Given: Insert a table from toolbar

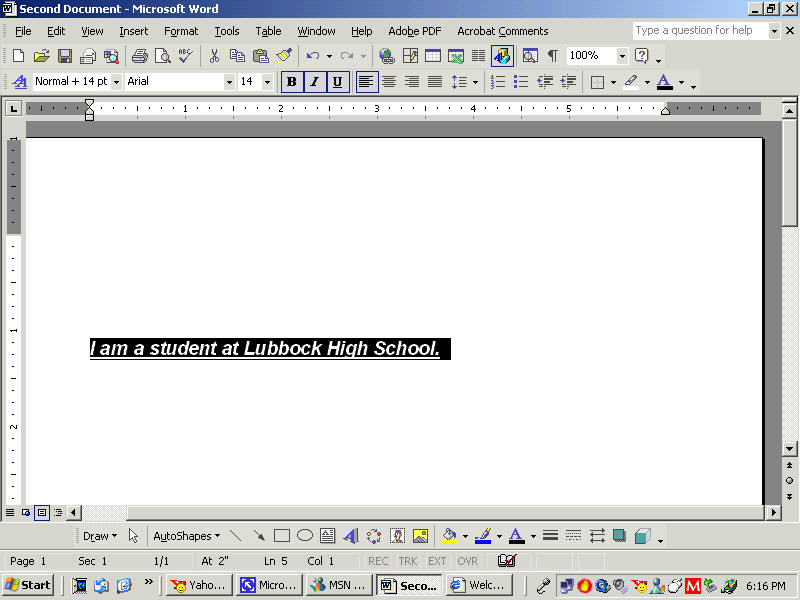Looking at the screenshot, I should pyautogui.click(x=433, y=56).
